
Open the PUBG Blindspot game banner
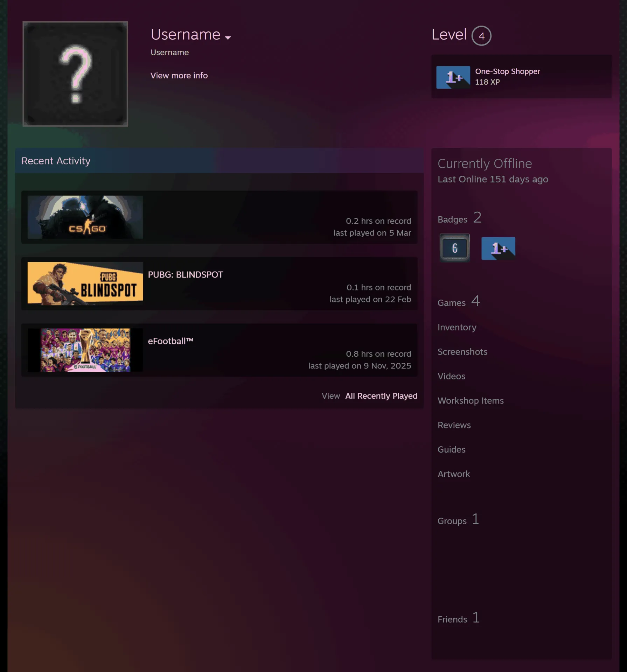click(85, 283)
